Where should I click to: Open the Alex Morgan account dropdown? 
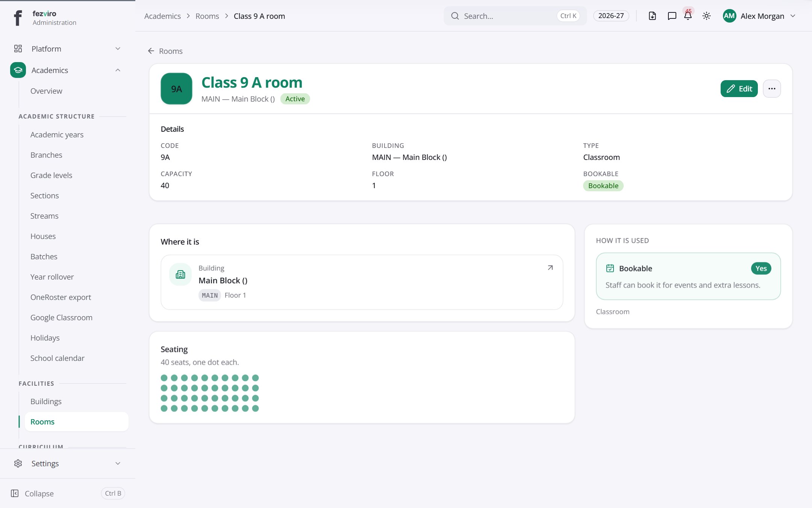coord(759,16)
